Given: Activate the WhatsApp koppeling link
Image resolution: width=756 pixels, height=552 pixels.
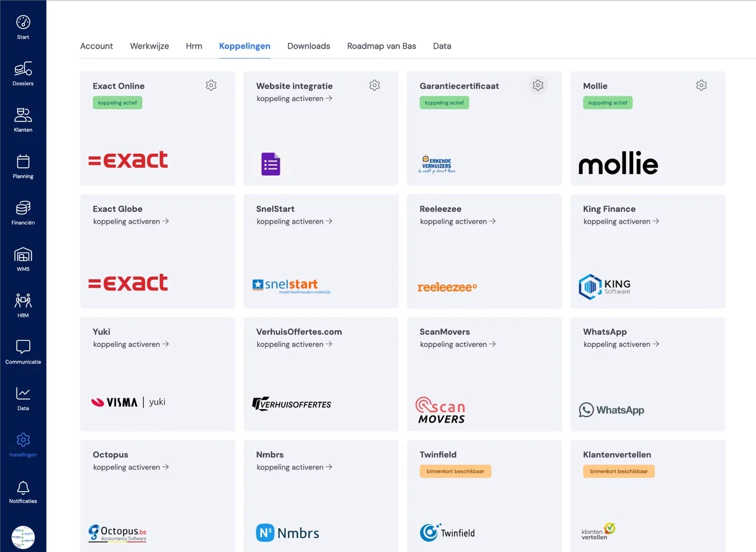Looking at the screenshot, I should [621, 345].
